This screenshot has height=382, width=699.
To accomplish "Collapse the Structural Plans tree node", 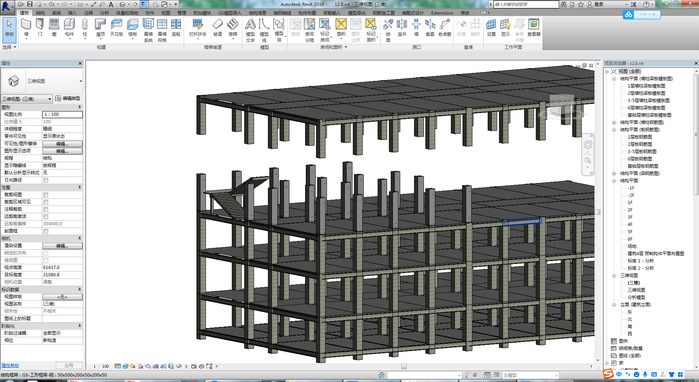I will [x=614, y=181].
